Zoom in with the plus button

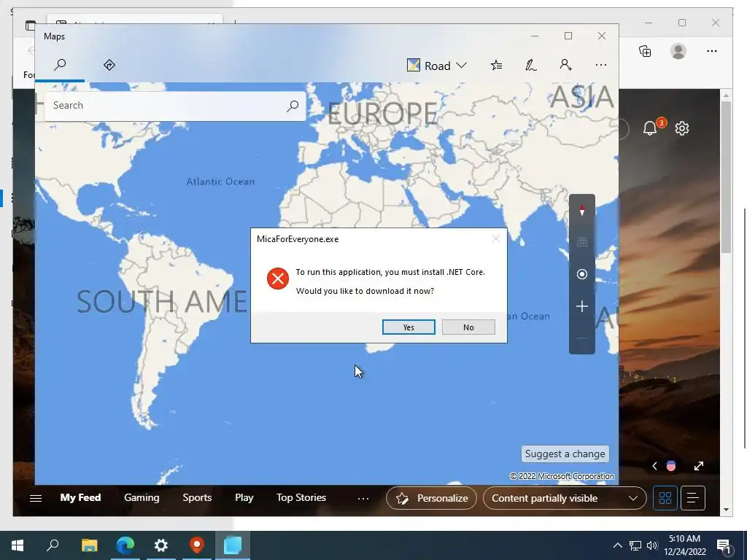581,306
